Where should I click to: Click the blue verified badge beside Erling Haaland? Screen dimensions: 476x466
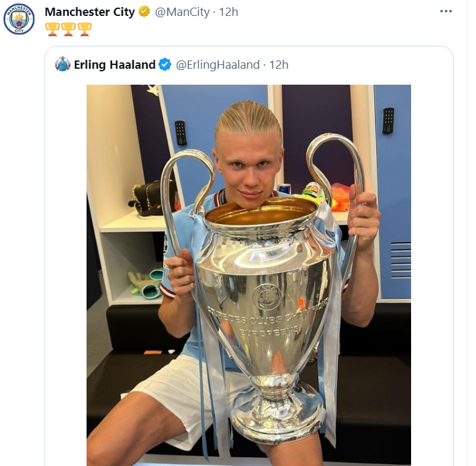[x=165, y=64]
